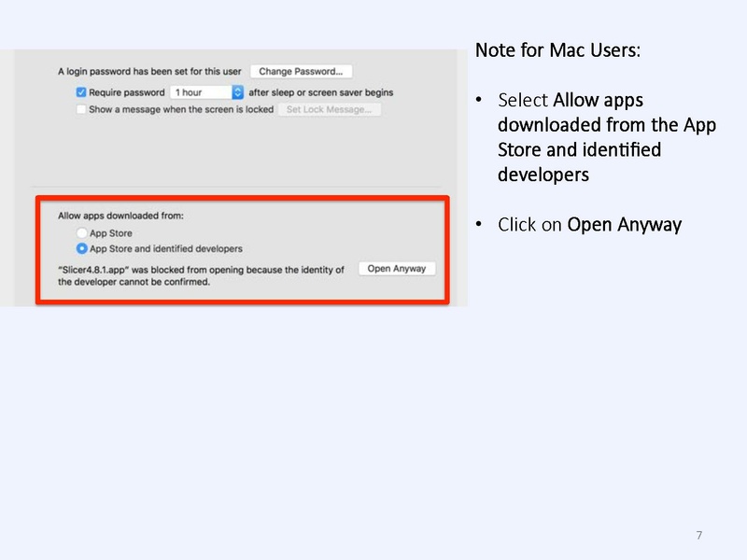This screenshot has height=560, width=747.
Task: Enable Show a message when screen is locked
Action: [81, 109]
